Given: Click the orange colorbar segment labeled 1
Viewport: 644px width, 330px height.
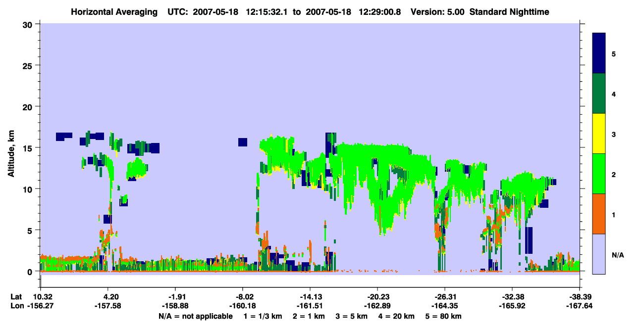Looking at the screenshot, I should point(599,214).
